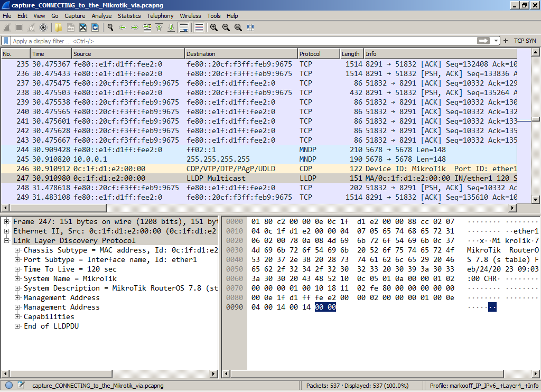Click the TCP SYN filter button
The width and height of the screenshot is (541, 392).
tap(525, 41)
